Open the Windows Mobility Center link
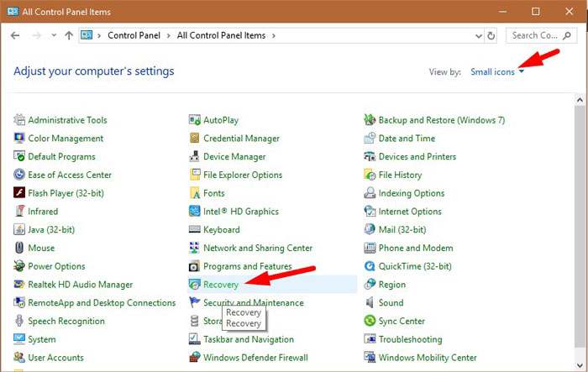Screen dimensions: 588x372 click(x=428, y=358)
